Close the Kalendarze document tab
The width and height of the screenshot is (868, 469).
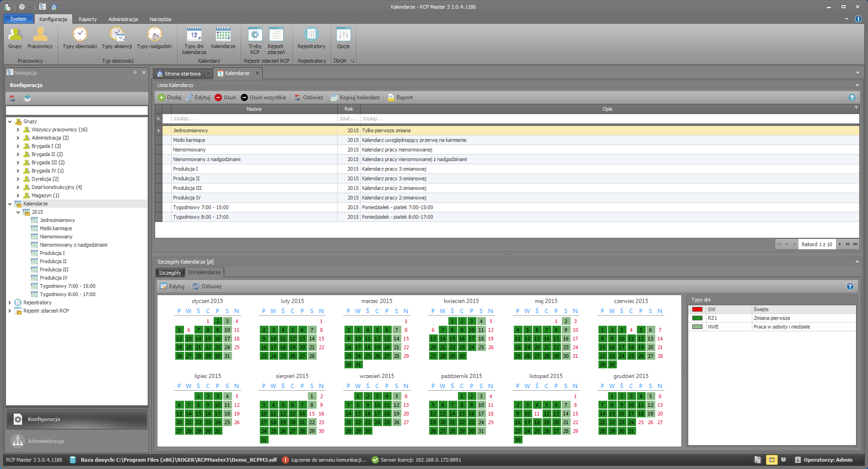(257, 73)
